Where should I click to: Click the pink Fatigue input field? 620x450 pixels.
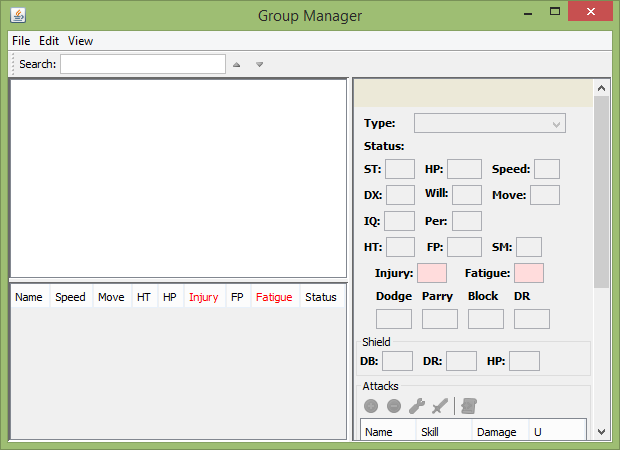[x=529, y=273]
